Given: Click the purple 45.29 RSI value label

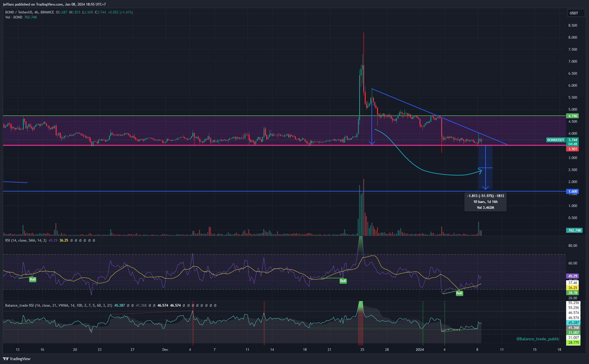Looking at the screenshot, I should [x=573, y=276].
